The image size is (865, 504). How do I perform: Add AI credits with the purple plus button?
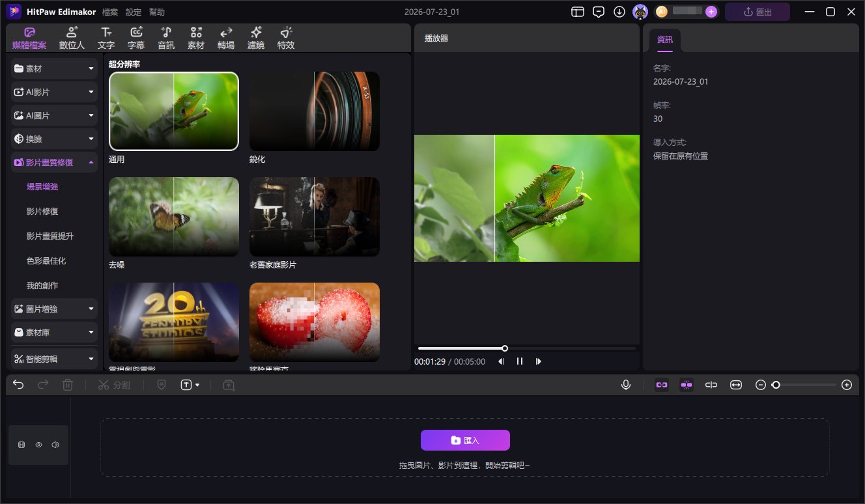click(x=711, y=12)
